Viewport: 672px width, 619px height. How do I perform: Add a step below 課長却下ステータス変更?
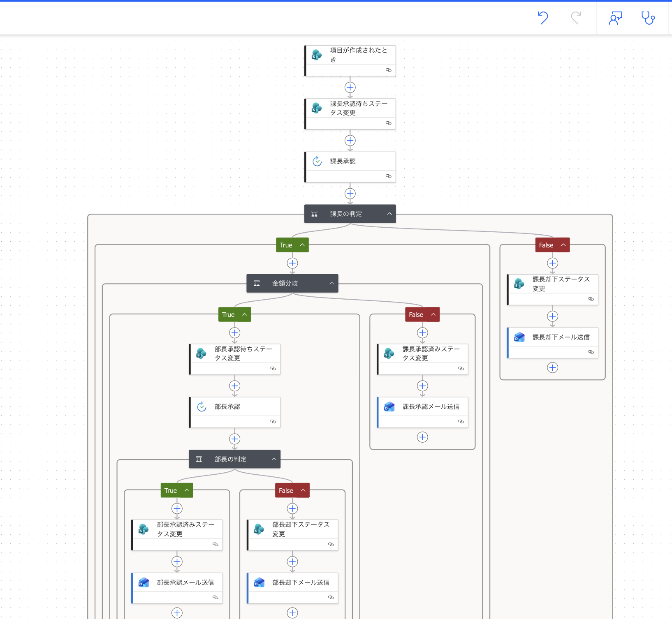click(x=553, y=316)
